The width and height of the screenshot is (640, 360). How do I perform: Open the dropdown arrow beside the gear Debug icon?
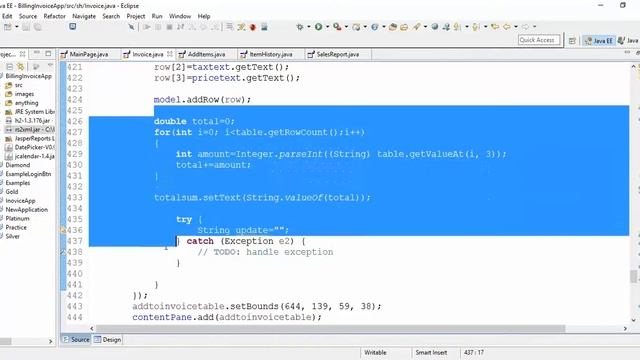[309, 27]
